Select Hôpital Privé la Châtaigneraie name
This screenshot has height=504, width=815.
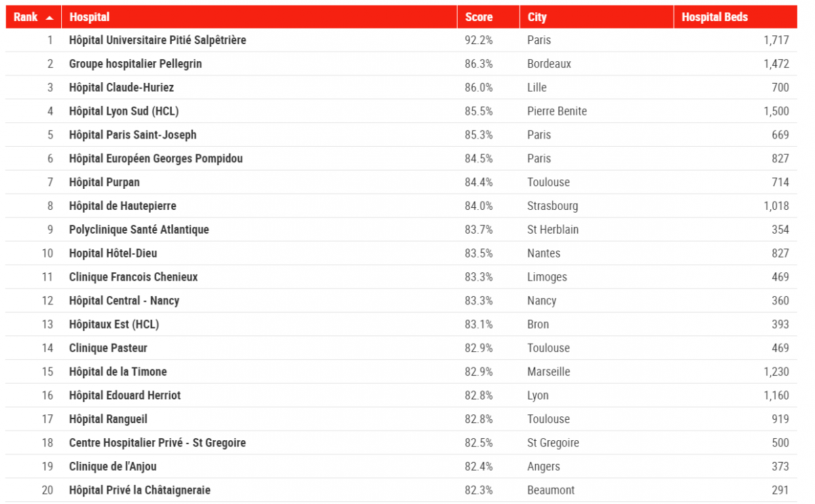tap(139, 490)
